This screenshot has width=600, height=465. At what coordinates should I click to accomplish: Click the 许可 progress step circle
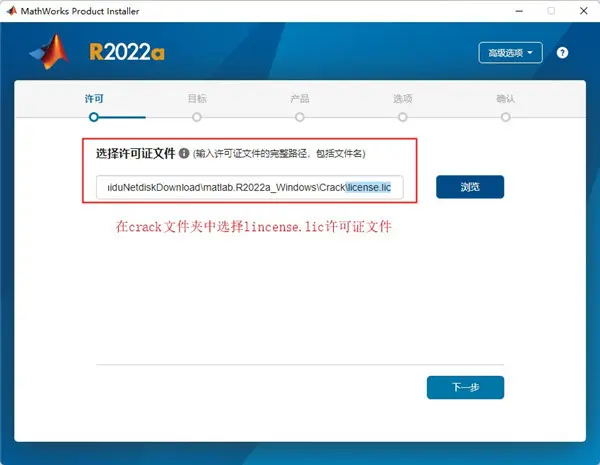click(94, 117)
